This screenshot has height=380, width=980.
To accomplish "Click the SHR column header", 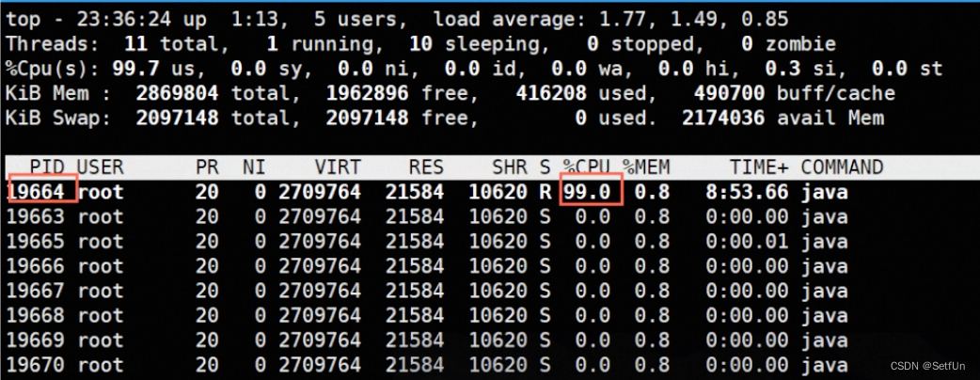I will click(x=510, y=166).
